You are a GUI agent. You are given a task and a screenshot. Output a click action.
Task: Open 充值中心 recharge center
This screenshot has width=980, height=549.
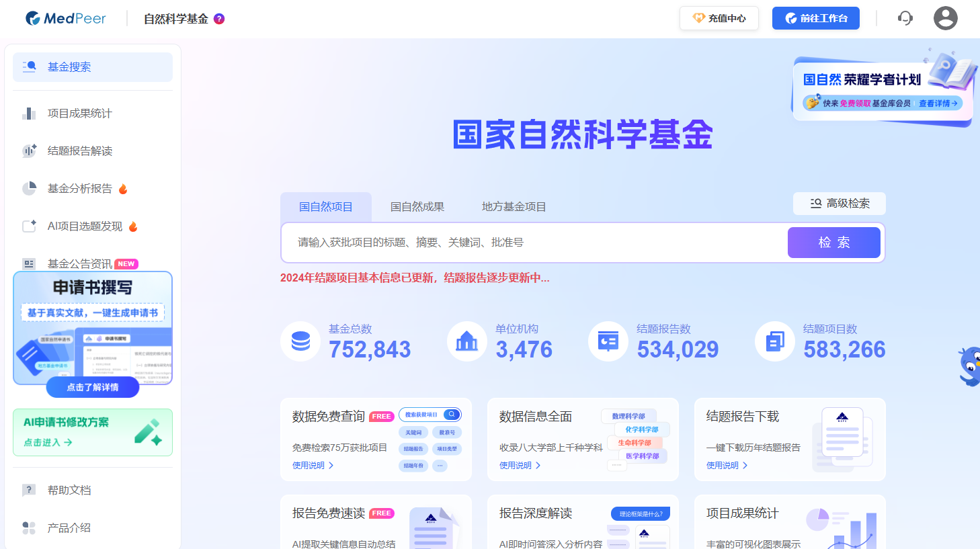coord(719,18)
